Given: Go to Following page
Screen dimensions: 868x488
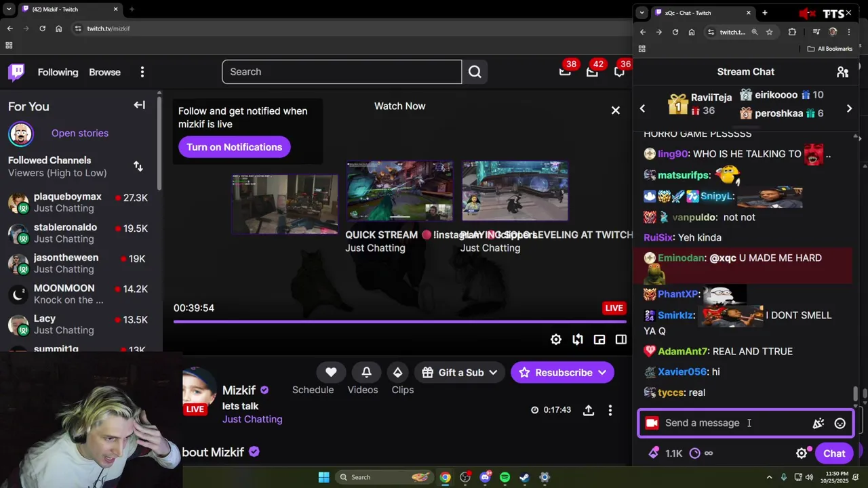Looking at the screenshot, I should pyautogui.click(x=58, y=72).
